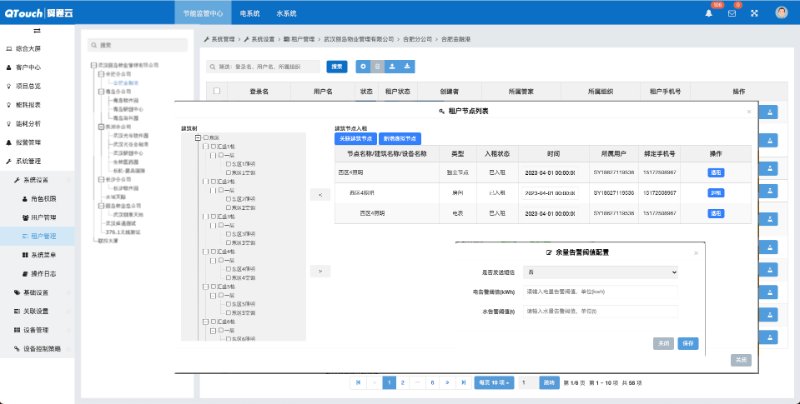The image size is (800, 404).
Task: Open 租户管理 in the left sidebar
Action: pyautogui.click(x=43, y=236)
